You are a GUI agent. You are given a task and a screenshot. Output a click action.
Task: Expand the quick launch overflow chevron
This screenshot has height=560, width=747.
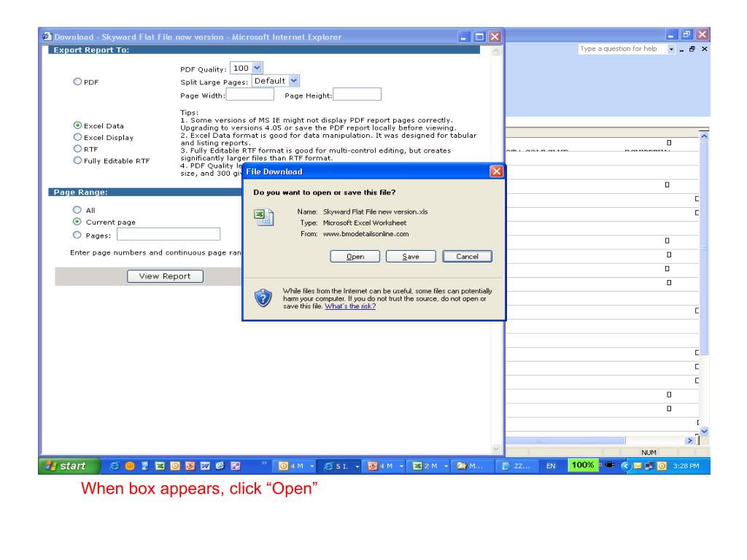[264, 463]
